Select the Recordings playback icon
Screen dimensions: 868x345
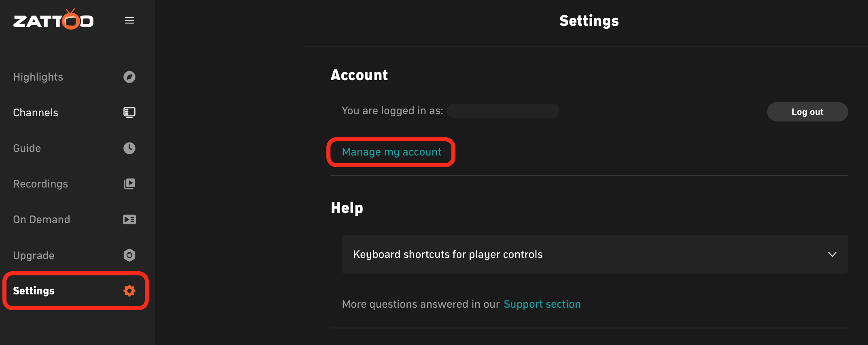pos(129,183)
